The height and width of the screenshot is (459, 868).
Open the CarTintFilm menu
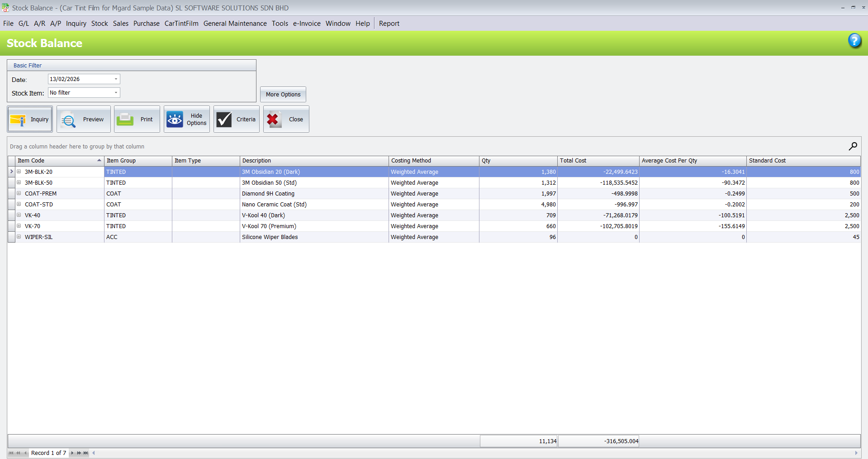(181, 24)
